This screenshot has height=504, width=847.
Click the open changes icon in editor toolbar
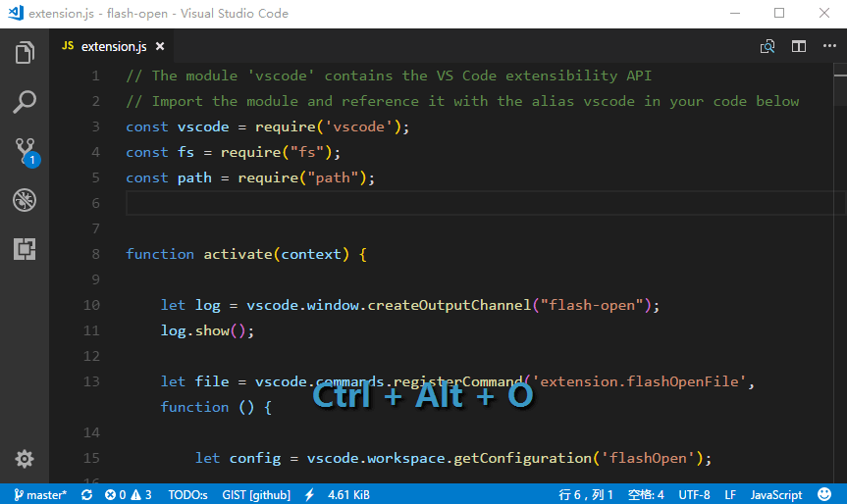coord(768,46)
